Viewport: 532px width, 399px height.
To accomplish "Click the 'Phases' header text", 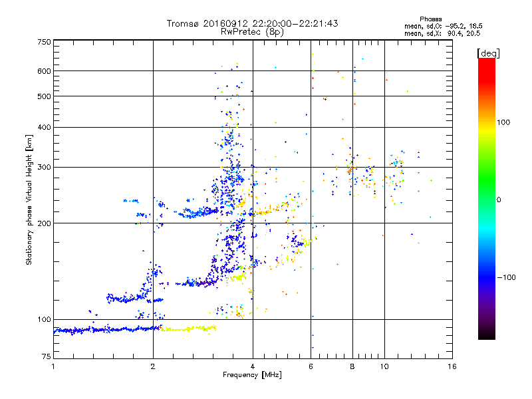I will pos(430,19).
